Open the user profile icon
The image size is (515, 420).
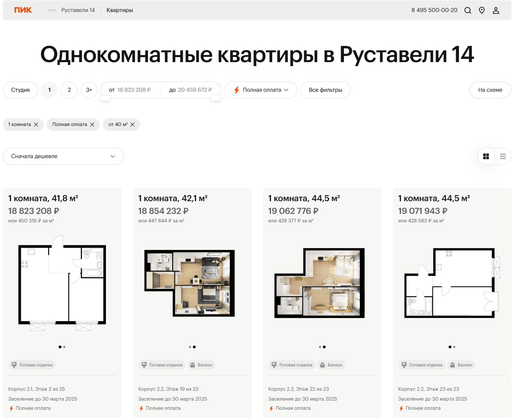pyautogui.click(x=496, y=10)
